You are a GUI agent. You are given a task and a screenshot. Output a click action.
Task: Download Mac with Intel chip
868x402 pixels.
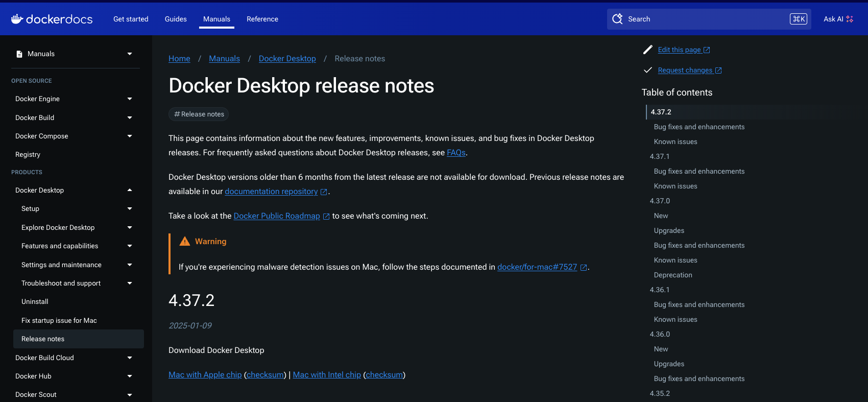click(327, 375)
